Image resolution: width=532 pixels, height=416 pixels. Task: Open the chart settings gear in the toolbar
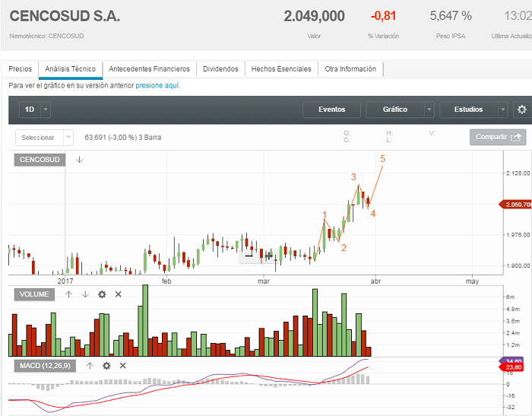[522, 110]
